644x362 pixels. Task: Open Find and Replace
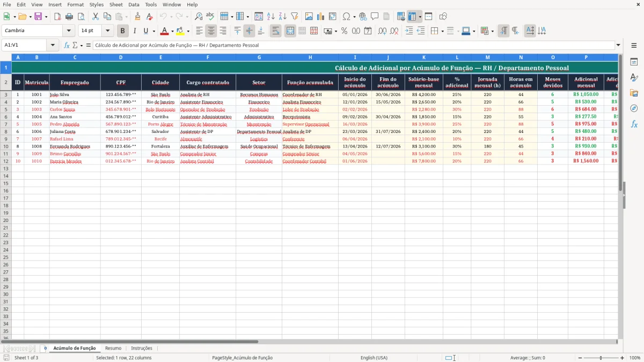[x=199, y=17]
